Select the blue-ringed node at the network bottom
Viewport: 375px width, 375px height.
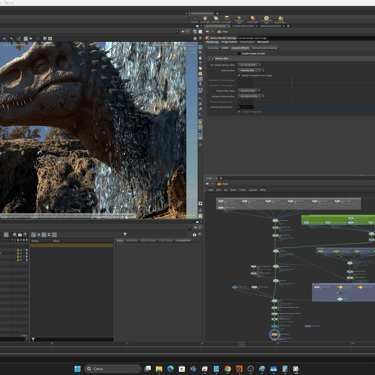(x=275, y=334)
